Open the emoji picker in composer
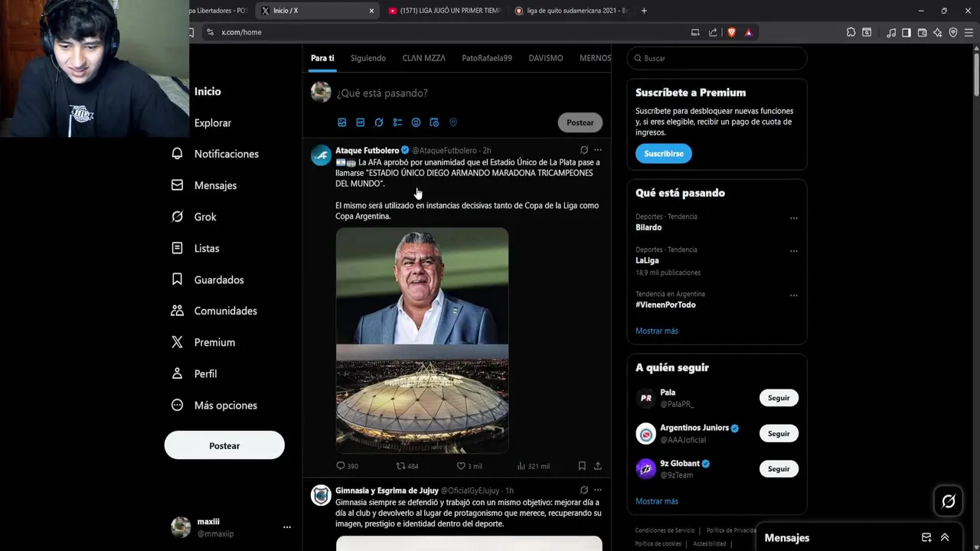Image resolution: width=980 pixels, height=551 pixels. click(416, 122)
